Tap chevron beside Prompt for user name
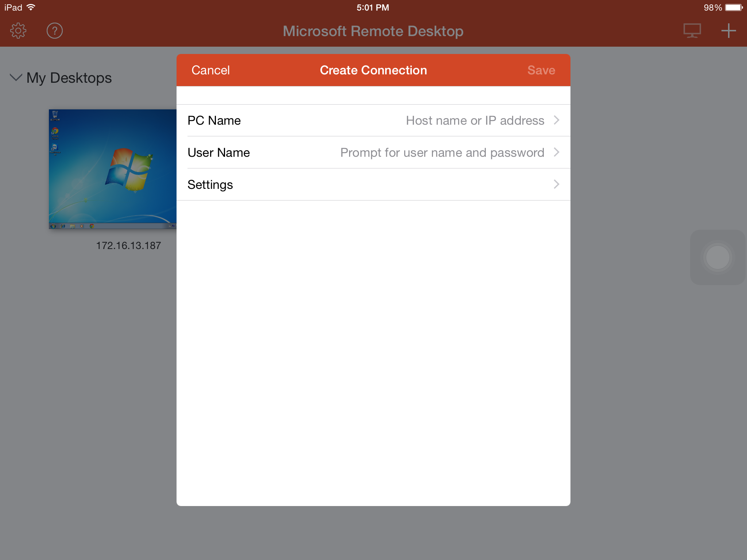This screenshot has height=560, width=747. point(557,152)
